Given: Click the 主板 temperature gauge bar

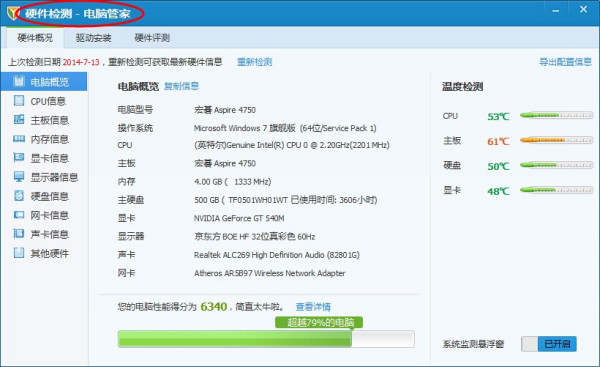Looking at the screenshot, I should click(x=556, y=140).
